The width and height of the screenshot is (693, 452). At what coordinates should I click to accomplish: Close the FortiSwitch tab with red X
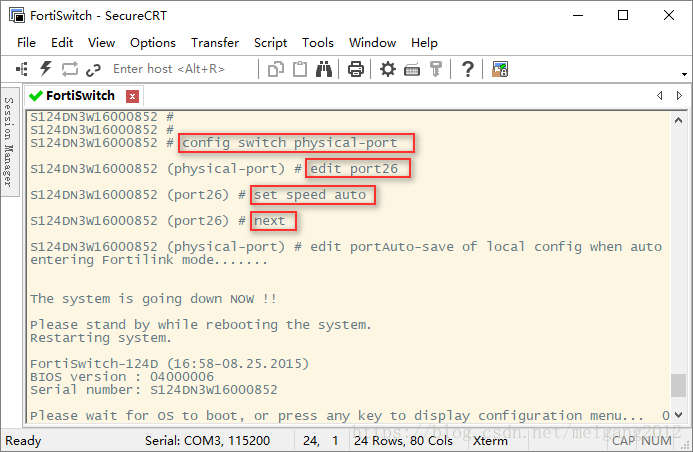[x=132, y=96]
